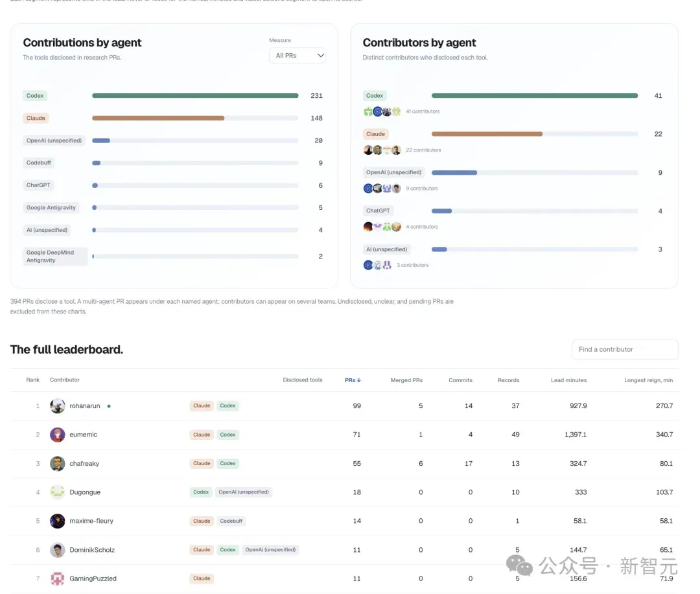Click Dugongue's avatar icon
Image resolution: width=700 pixels, height=594 pixels.
pos(57,492)
